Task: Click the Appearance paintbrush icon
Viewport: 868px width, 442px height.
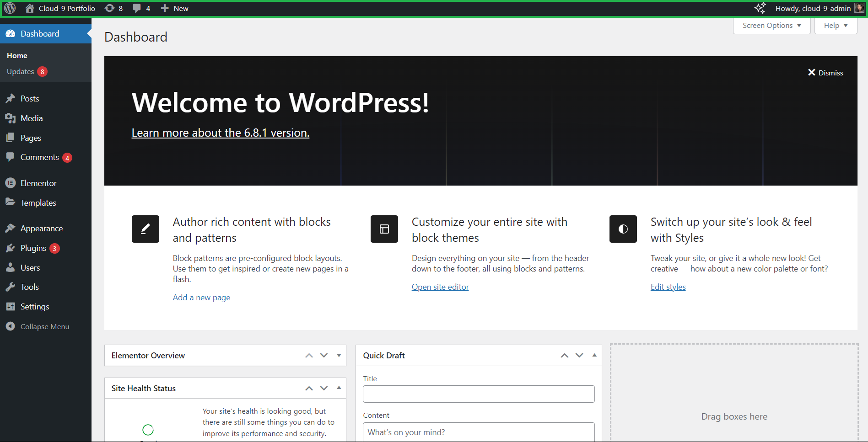Action: (x=11, y=228)
